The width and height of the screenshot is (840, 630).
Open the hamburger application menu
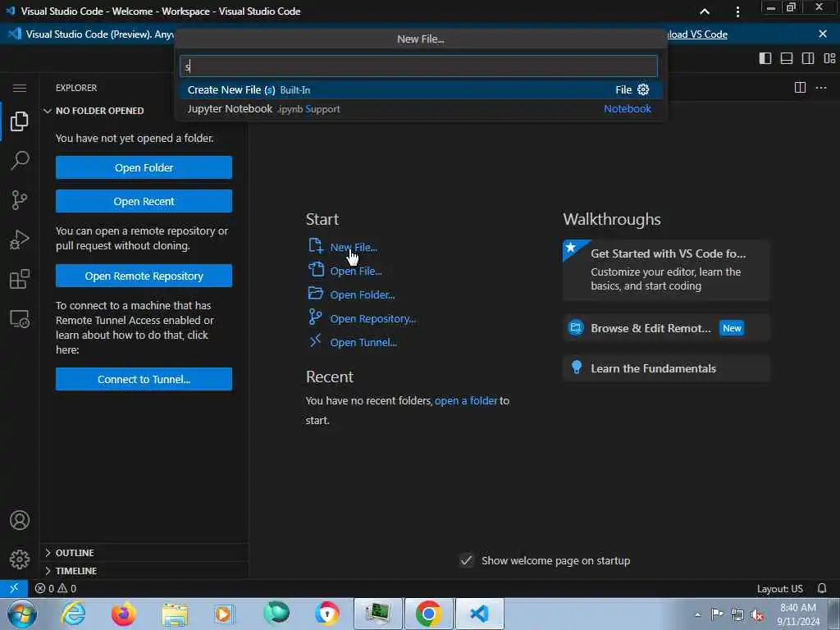[20, 88]
